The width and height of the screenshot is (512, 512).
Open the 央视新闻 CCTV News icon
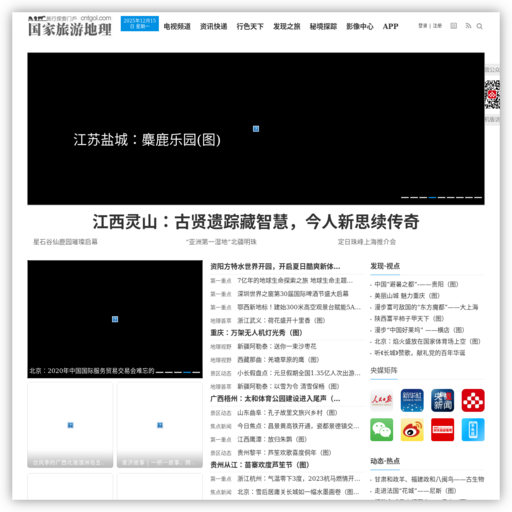pos(442,400)
